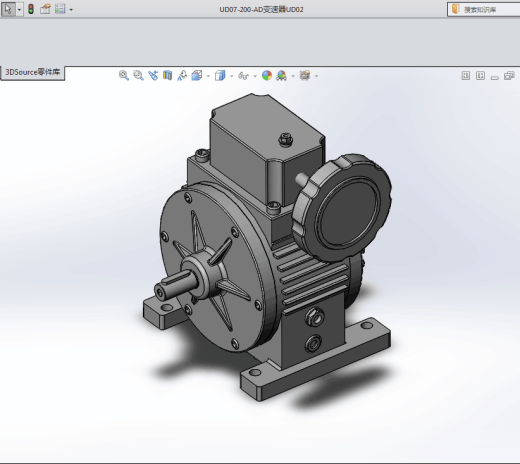520x464 pixels.
Task: Click the Previous View icon
Action: pyautogui.click(x=153, y=75)
